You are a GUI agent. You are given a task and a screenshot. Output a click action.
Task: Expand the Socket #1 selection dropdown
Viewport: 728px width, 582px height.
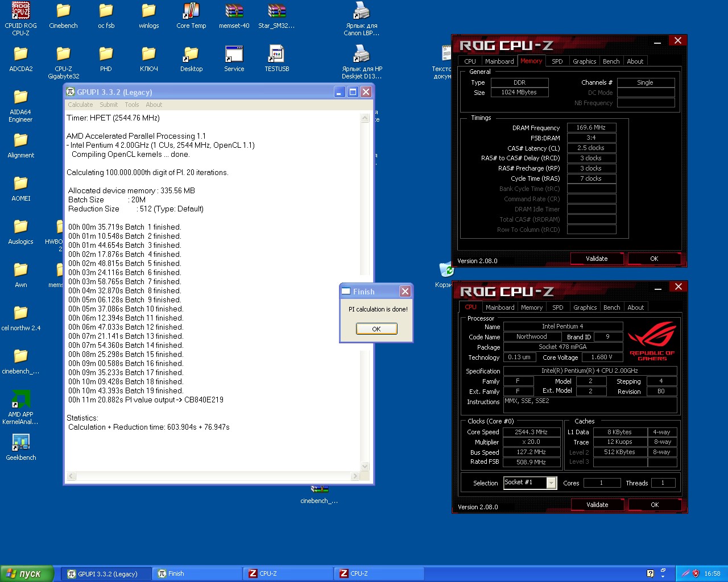551,483
